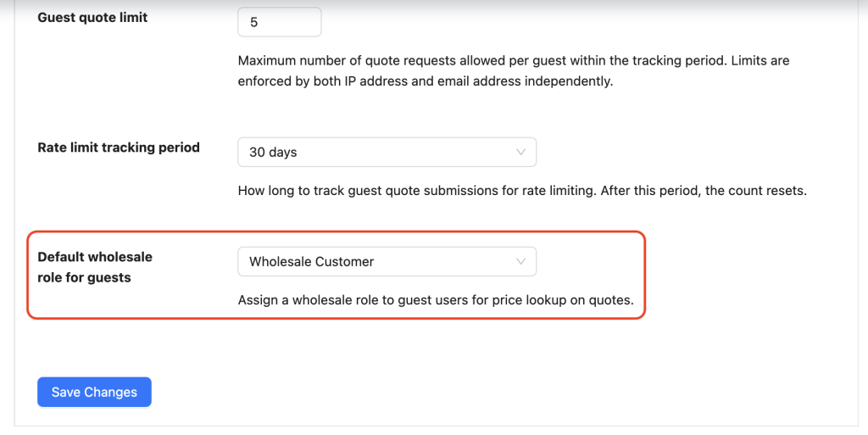This screenshot has width=868, height=435.
Task: Click the Default wholesale role for guests label
Action: 95,266
